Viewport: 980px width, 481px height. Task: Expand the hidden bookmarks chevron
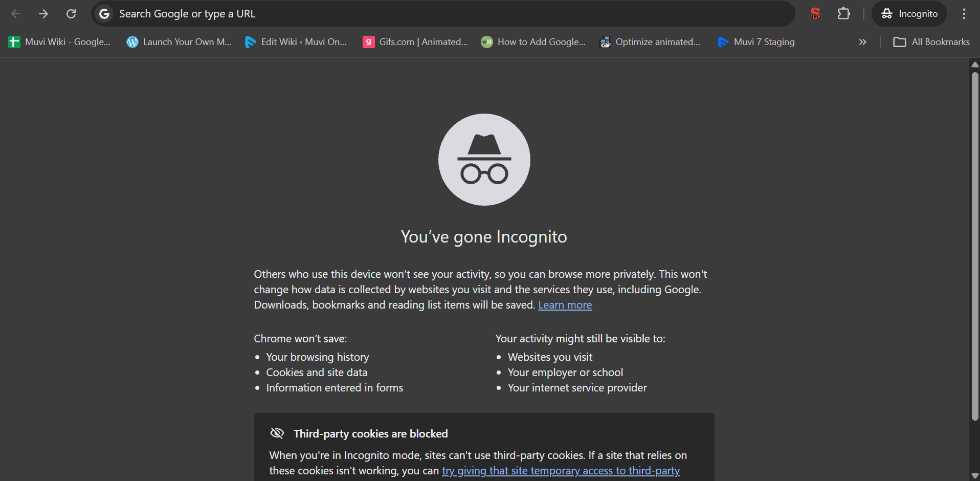[862, 42]
